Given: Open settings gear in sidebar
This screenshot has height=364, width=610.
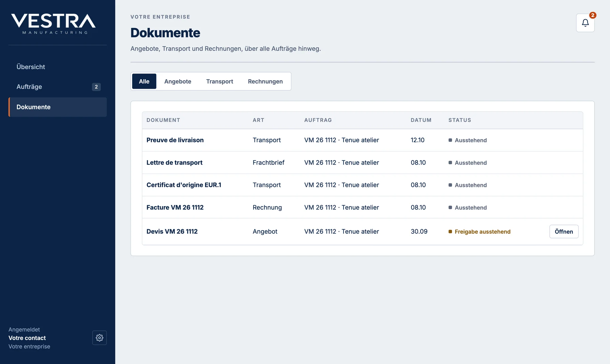Looking at the screenshot, I should (x=99, y=338).
